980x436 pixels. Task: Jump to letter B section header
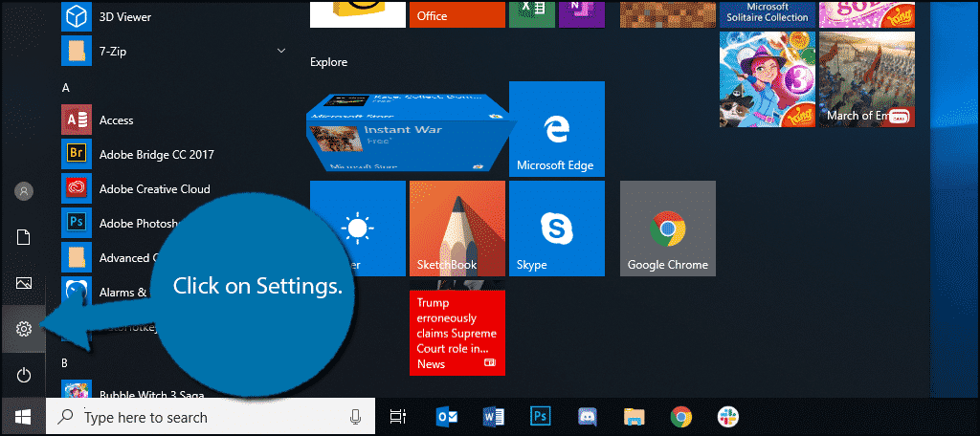(65, 362)
